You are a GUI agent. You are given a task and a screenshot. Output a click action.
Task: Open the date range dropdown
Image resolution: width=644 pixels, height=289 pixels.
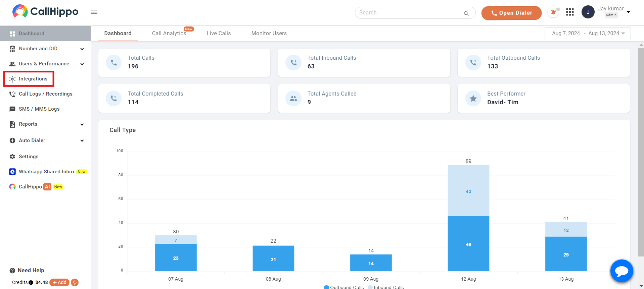(x=588, y=33)
